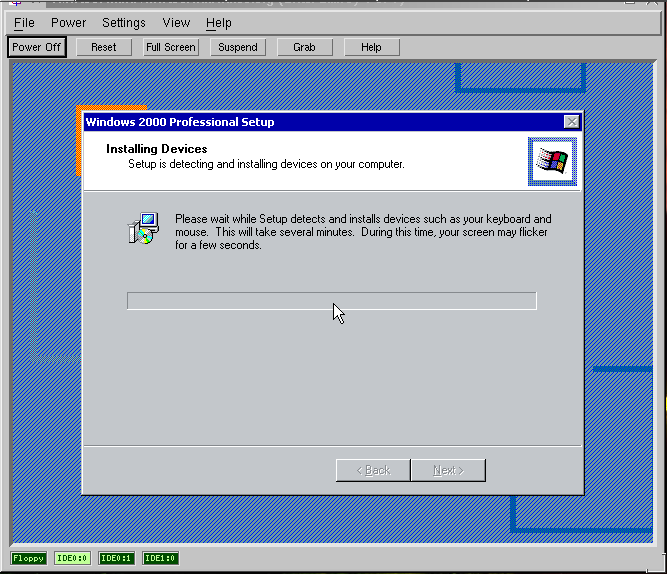Screen dimensions: 667x574
Task: Click the 'Please wait while Setup detects' paragraph
Action: 363,232
